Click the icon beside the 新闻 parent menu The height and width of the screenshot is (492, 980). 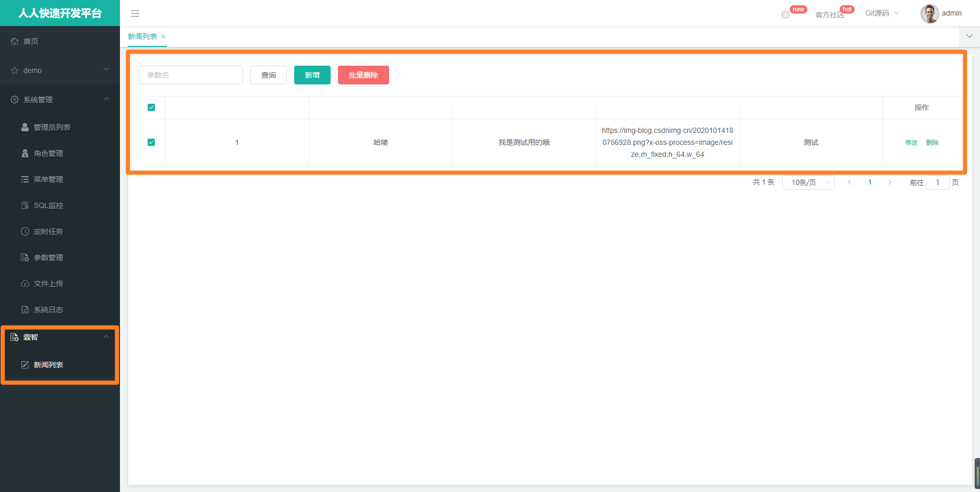pos(15,337)
